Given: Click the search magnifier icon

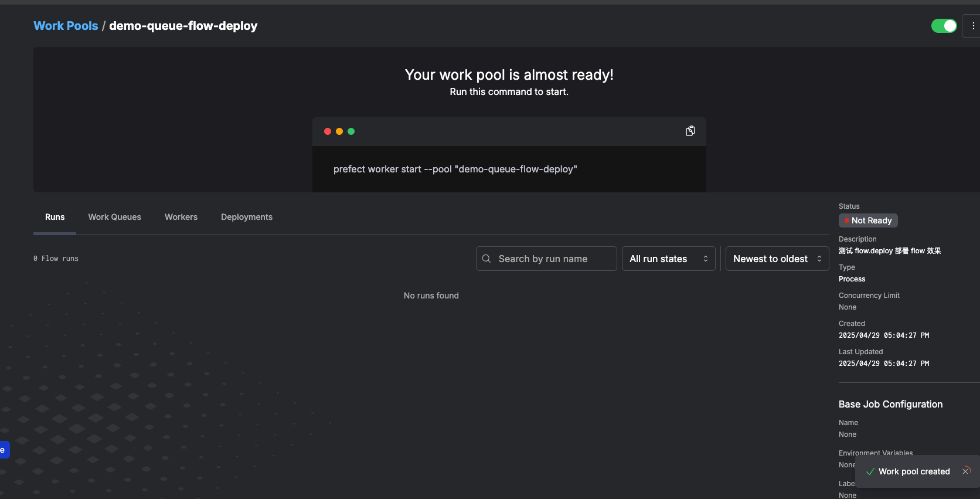Looking at the screenshot, I should coord(486,259).
